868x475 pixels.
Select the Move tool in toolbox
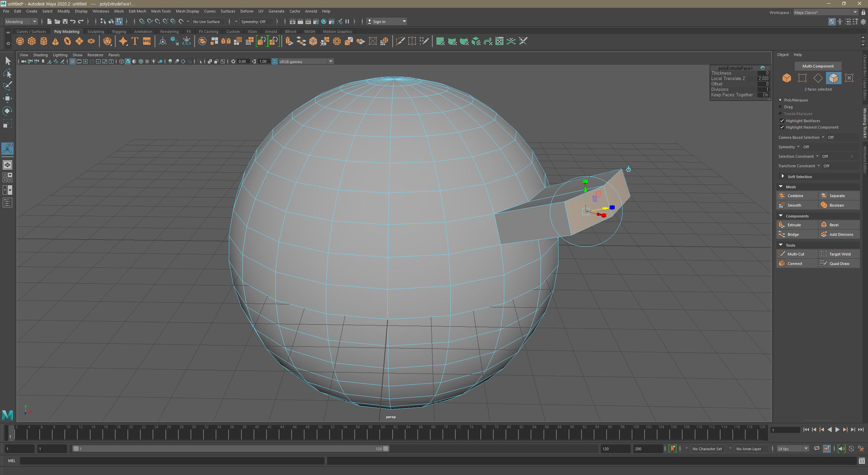(x=7, y=98)
